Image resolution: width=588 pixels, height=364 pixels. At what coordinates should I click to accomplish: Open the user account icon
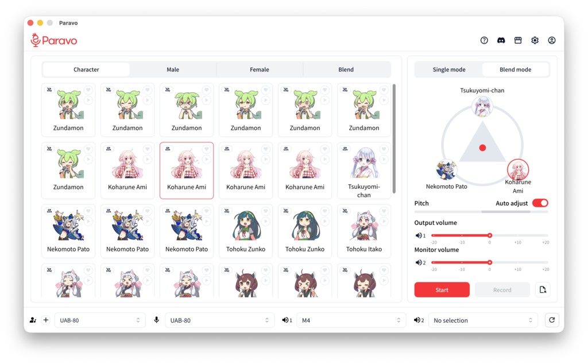pos(552,40)
